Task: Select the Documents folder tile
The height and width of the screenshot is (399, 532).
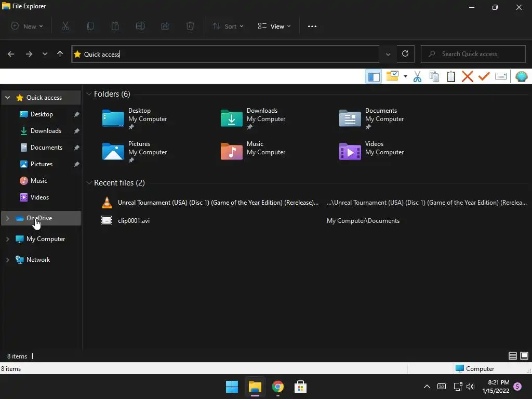Action: 371,118
